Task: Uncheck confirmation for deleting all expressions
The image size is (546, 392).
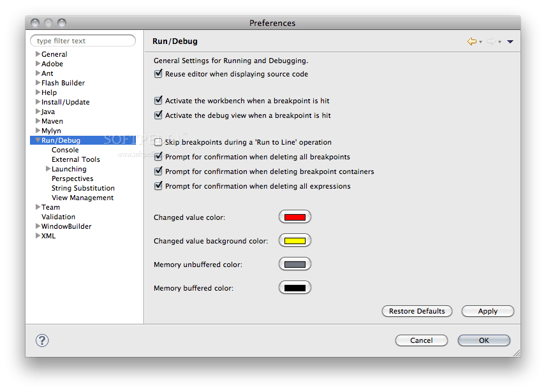Action: (x=157, y=186)
